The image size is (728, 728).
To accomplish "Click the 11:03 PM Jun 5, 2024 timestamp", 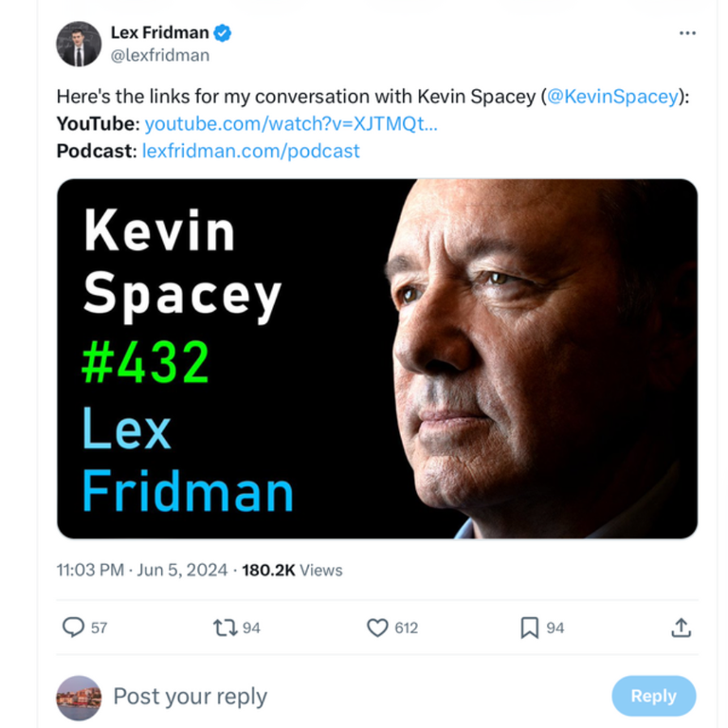I will [142, 570].
